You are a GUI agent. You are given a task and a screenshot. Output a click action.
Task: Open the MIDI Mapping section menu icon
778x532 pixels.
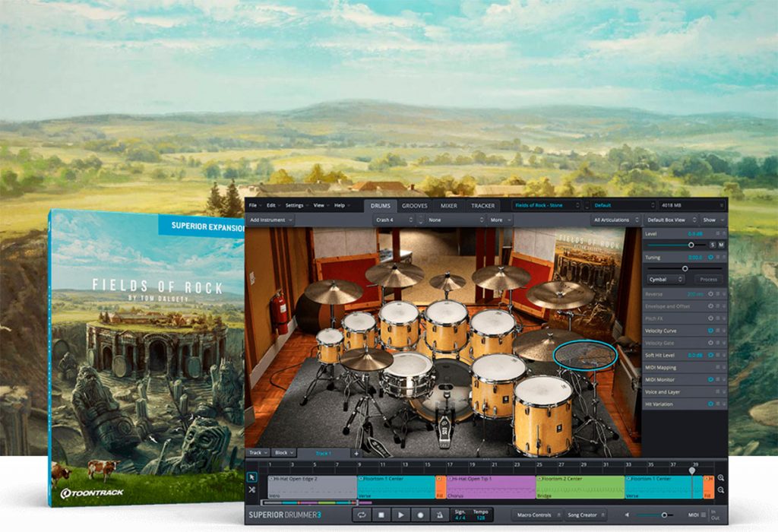717,367
